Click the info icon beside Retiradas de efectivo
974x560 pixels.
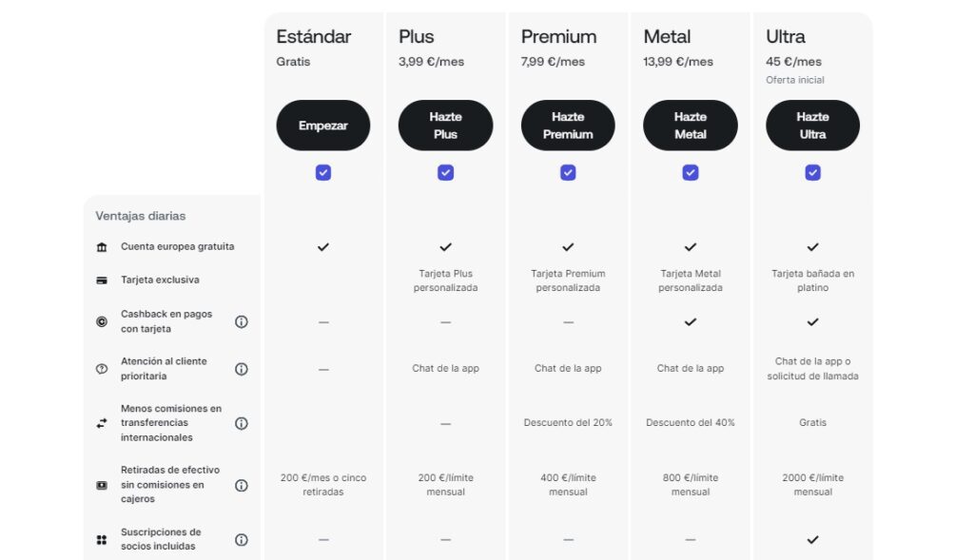[241, 485]
